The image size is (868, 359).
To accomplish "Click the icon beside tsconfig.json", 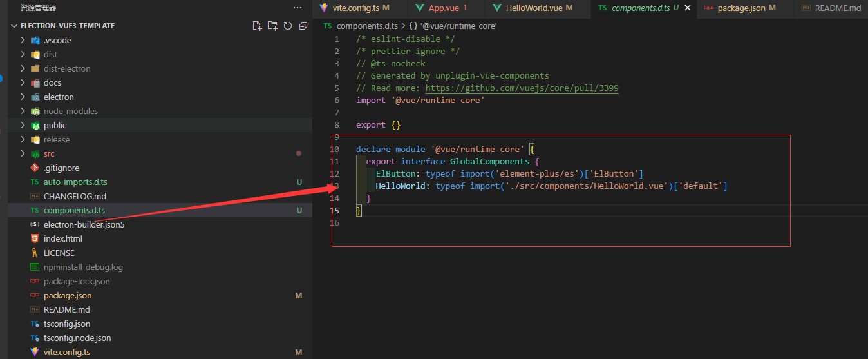I will click(35, 324).
